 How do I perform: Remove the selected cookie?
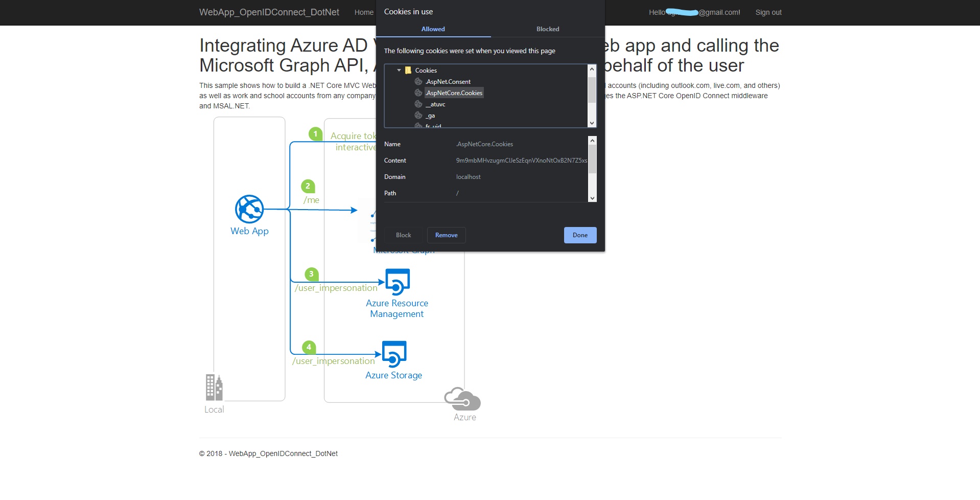point(446,235)
